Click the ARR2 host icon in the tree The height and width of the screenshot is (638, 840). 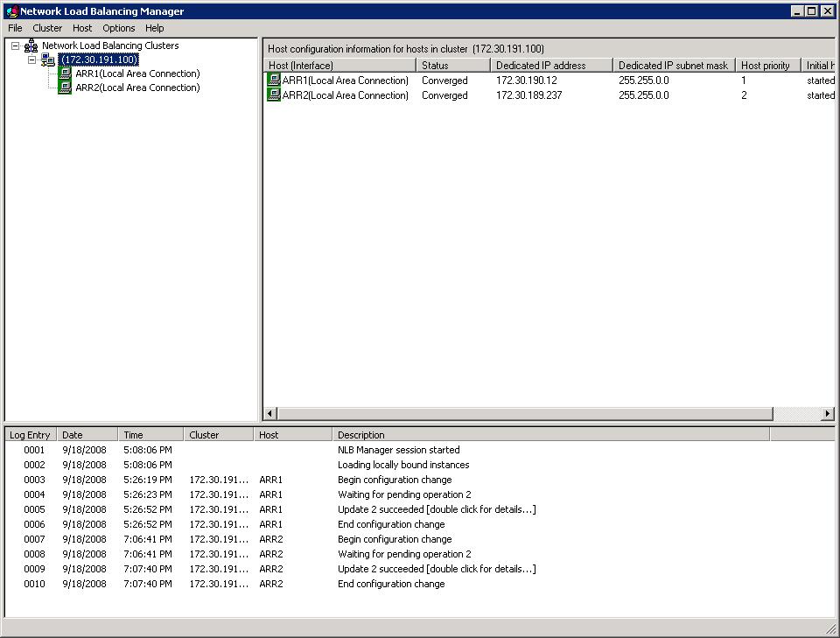[65, 88]
